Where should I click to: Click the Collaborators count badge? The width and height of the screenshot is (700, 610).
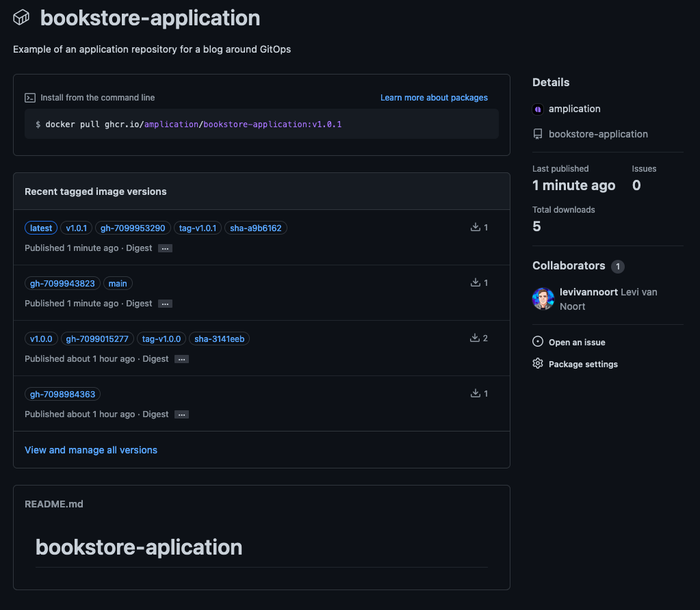pos(618,267)
